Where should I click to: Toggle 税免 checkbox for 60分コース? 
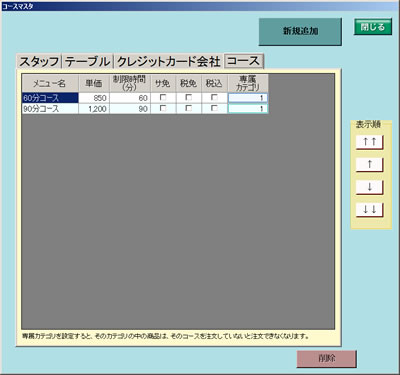[189, 98]
